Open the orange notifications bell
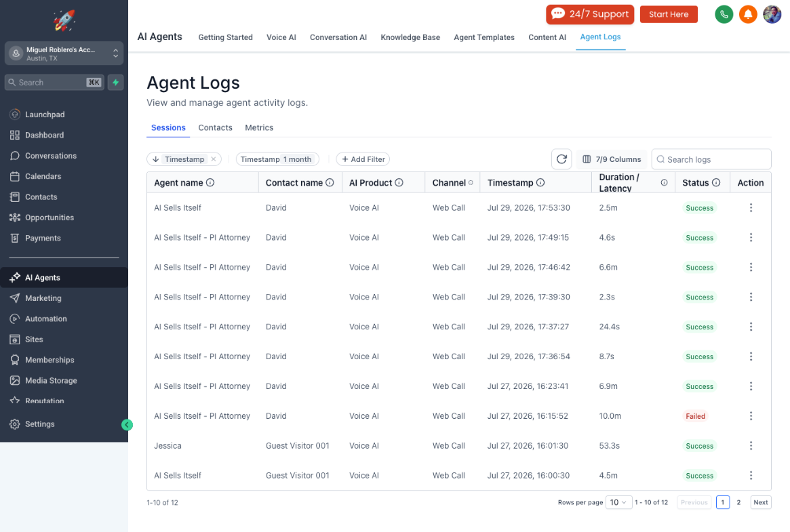This screenshot has width=790, height=532. pos(748,14)
